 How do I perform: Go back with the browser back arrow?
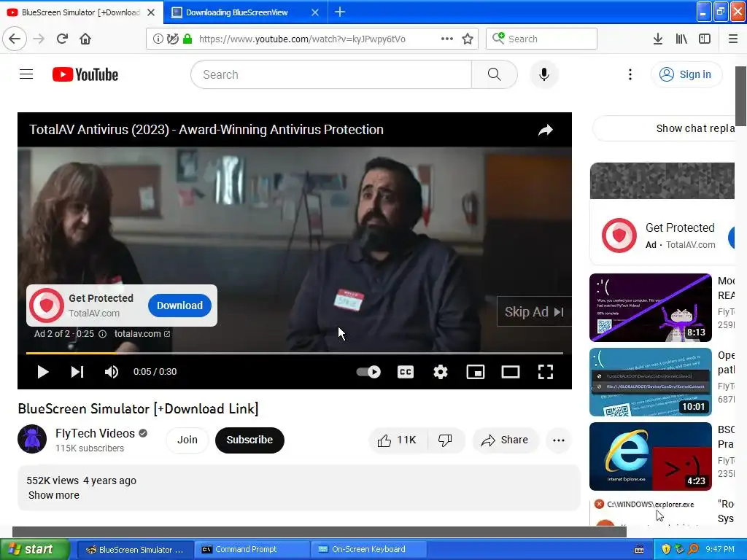click(15, 39)
